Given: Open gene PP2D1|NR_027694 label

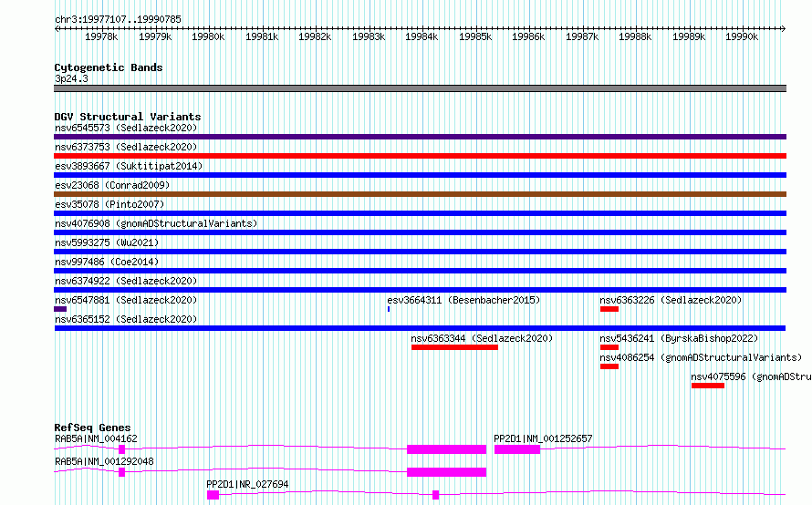Looking at the screenshot, I should (x=247, y=484).
